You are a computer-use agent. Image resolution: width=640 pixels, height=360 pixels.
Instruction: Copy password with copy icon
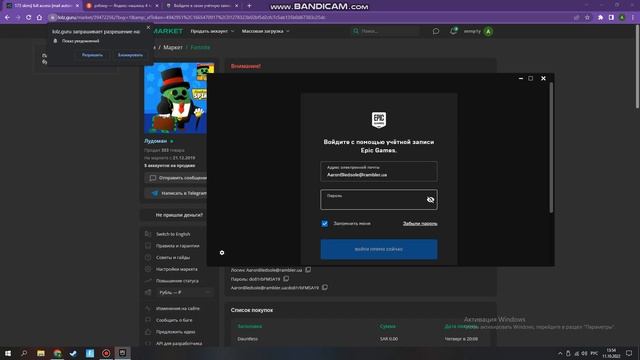point(286,279)
